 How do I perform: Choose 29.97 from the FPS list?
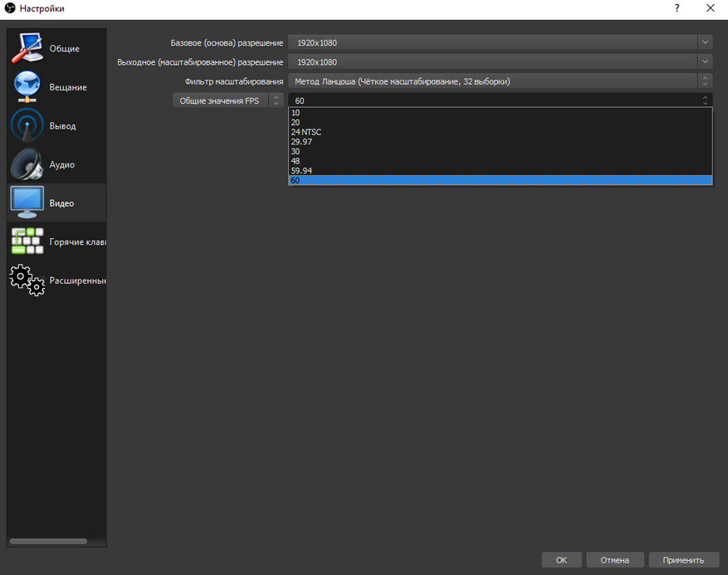500,142
